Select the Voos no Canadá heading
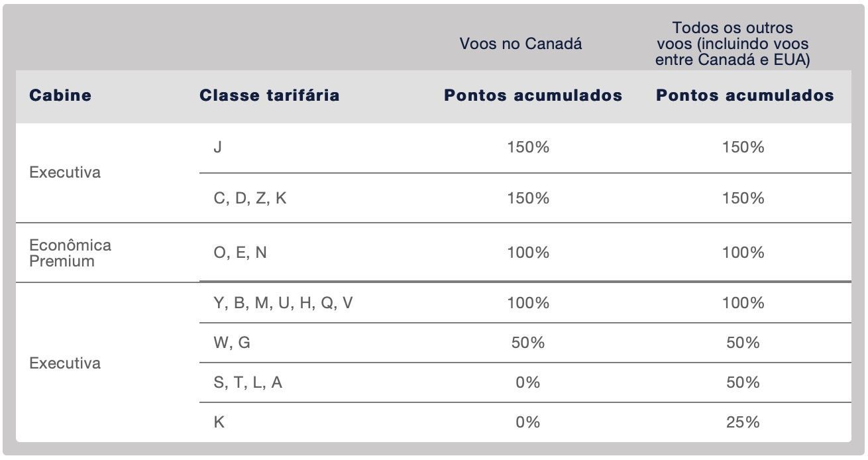The height and width of the screenshot is (460, 868). coord(521,44)
